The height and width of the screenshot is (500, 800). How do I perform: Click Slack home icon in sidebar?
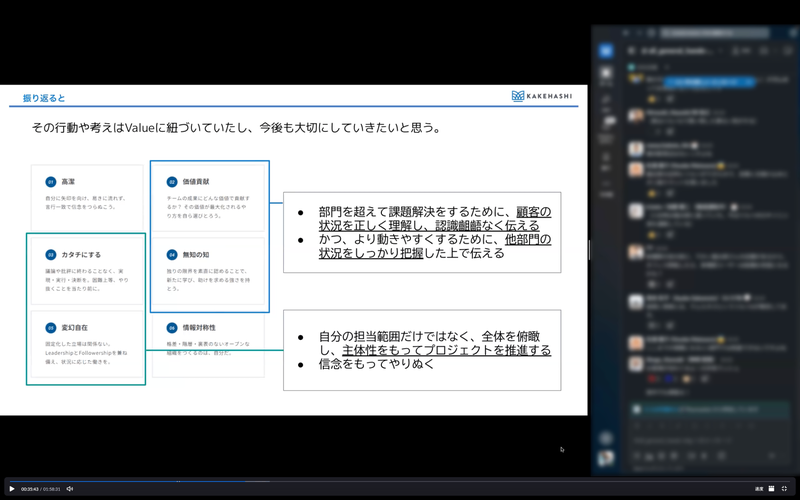tap(606, 75)
